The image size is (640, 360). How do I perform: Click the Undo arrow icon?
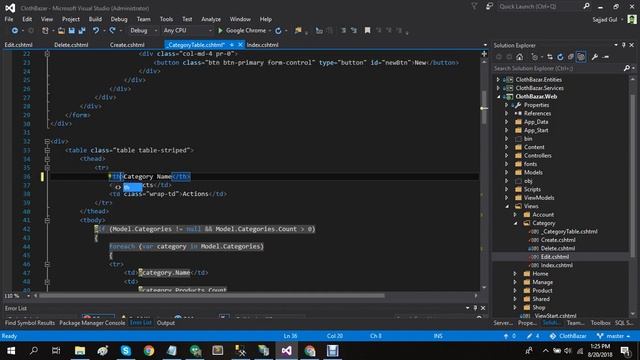[x=96, y=31]
